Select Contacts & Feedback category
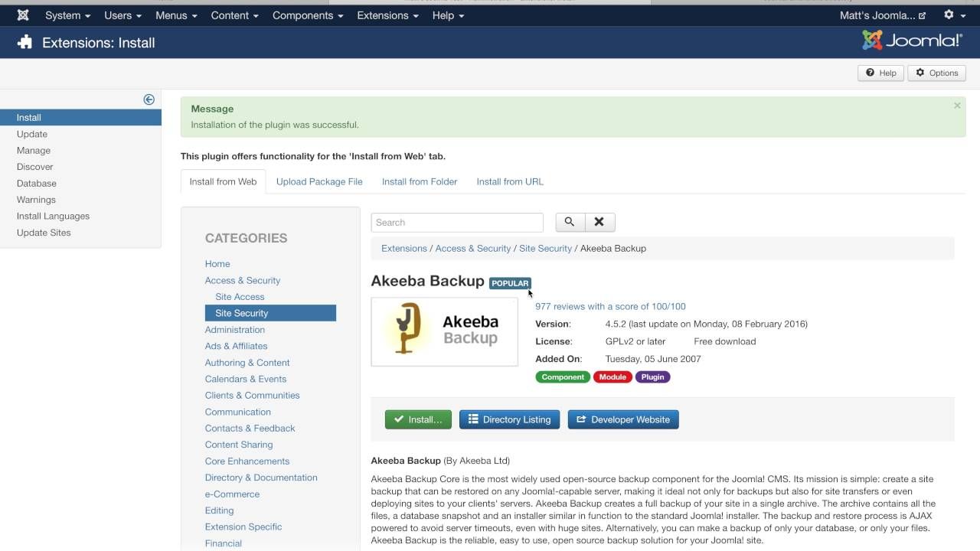The width and height of the screenshot is (980, 551). (x=250, y=429)
